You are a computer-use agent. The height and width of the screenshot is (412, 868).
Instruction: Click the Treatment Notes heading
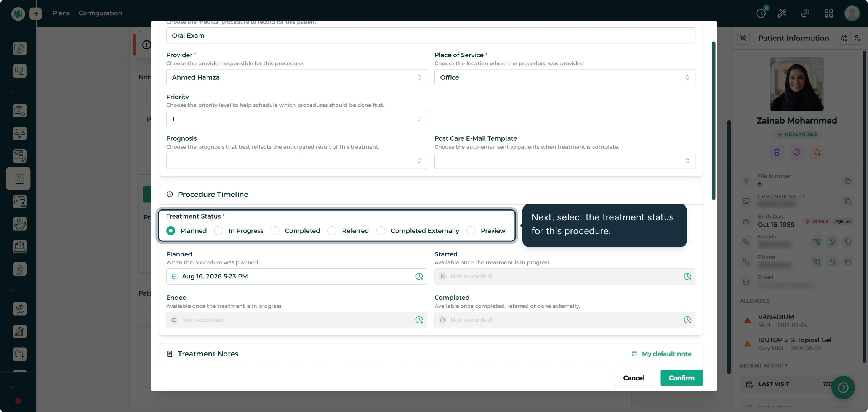(x=208, y=354)
